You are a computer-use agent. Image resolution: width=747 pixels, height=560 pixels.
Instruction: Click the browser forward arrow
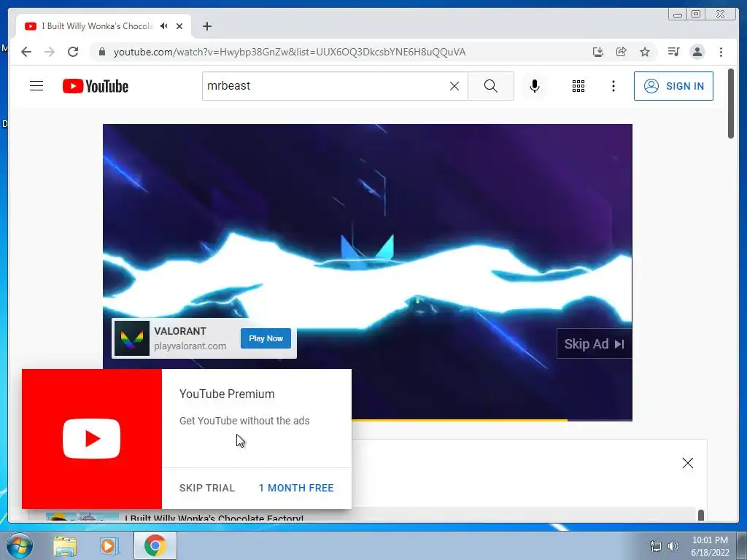50,52
